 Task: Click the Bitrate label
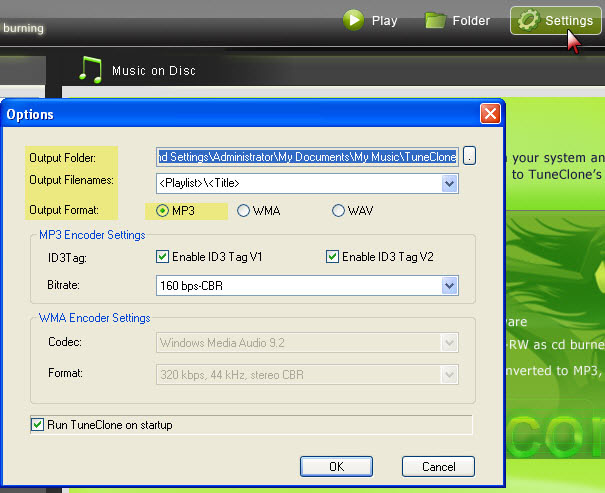[63, 285]
